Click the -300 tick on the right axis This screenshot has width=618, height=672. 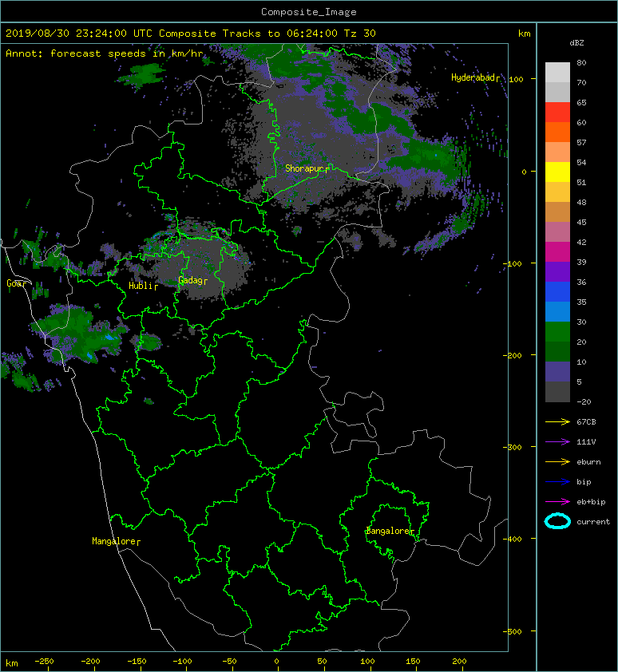[513, 447]
